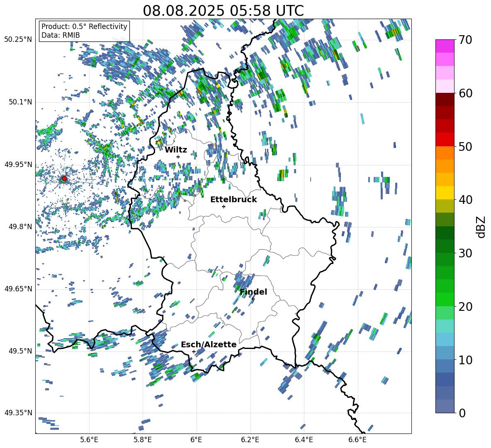Click the longitude label 6.2°E

pos(250,440)
